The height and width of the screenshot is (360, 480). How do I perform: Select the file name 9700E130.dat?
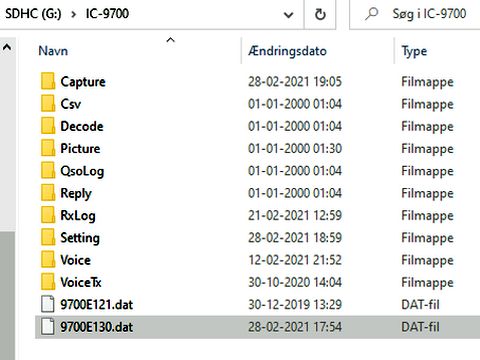click(96, 327)
